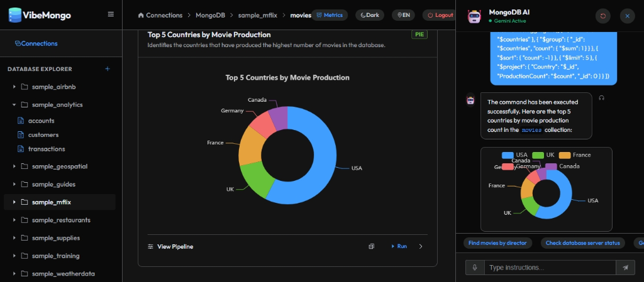
Task: Activate voice input with microphone icon
Action: [475, 268]
